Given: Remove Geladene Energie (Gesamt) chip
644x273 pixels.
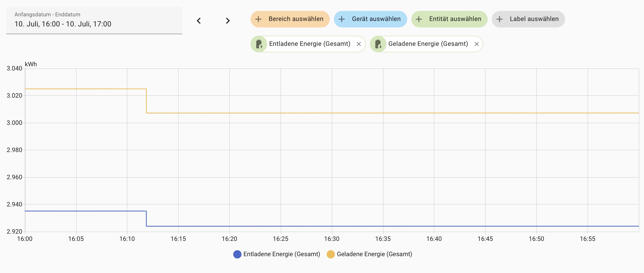Looking at the screenshot, I should pyautogui.click(x=477, y=44).
